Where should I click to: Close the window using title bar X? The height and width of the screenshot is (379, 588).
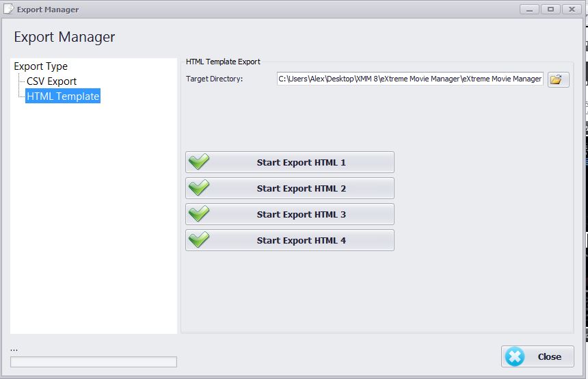click(570, 9)
